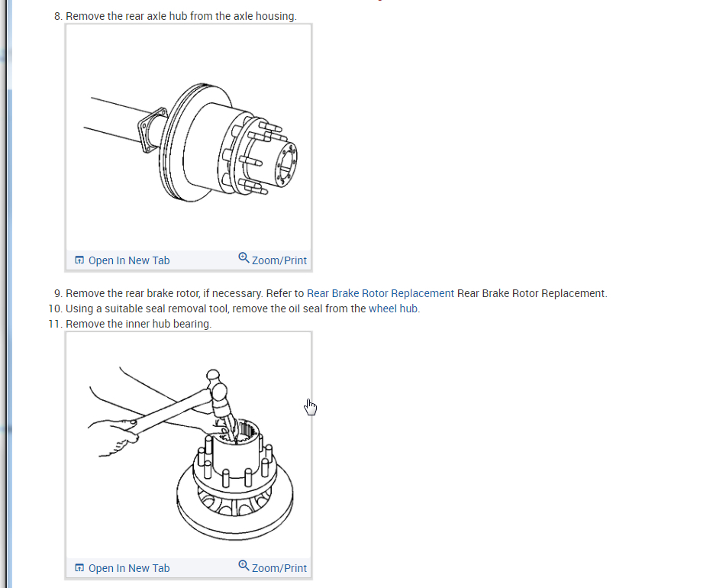Screen dimensions: 713x588
Task: Open the rear axle hub diagram in new tab
Action: [122, 260]
